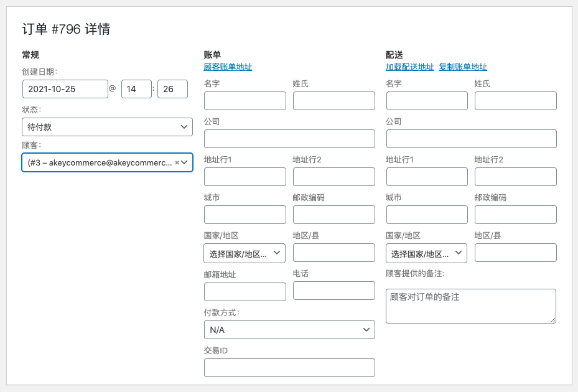Viewport: 578px width, 392px height.
Task: Open the billing 国家/地区 dropdown
Action: coord(245,253)
